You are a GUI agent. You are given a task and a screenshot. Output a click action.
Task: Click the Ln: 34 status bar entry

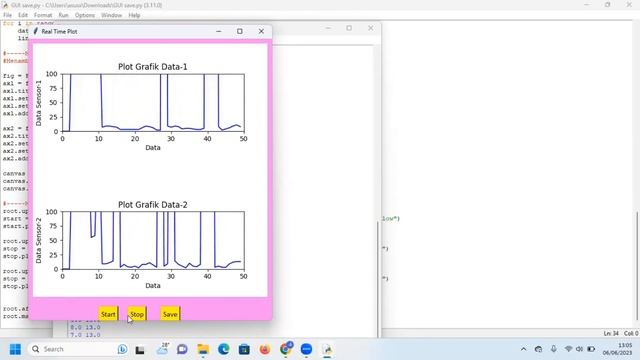tap(611, 333)
